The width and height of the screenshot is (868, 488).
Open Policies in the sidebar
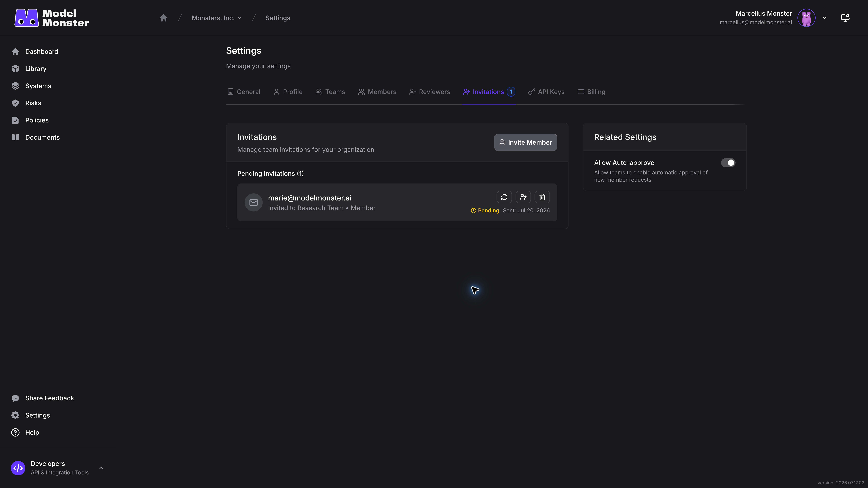pyautogui.click(x=30, y=120)
